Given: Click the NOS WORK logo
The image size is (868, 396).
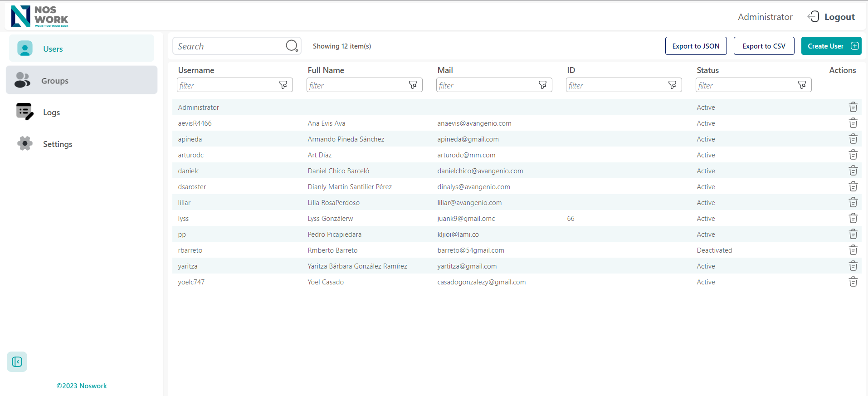Looking at the screenshot, I should click(x=40, y=16).
